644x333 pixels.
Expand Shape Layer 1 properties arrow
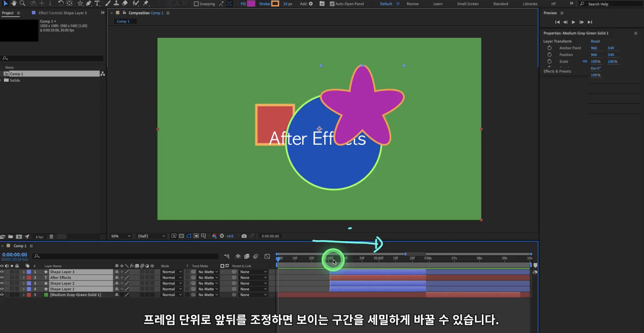coord(24,289)
